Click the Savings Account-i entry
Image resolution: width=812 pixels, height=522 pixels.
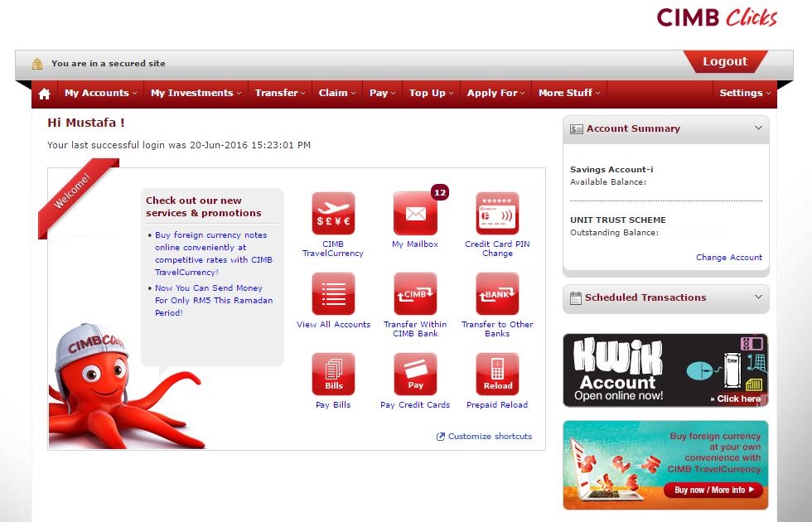pos(611,169)
